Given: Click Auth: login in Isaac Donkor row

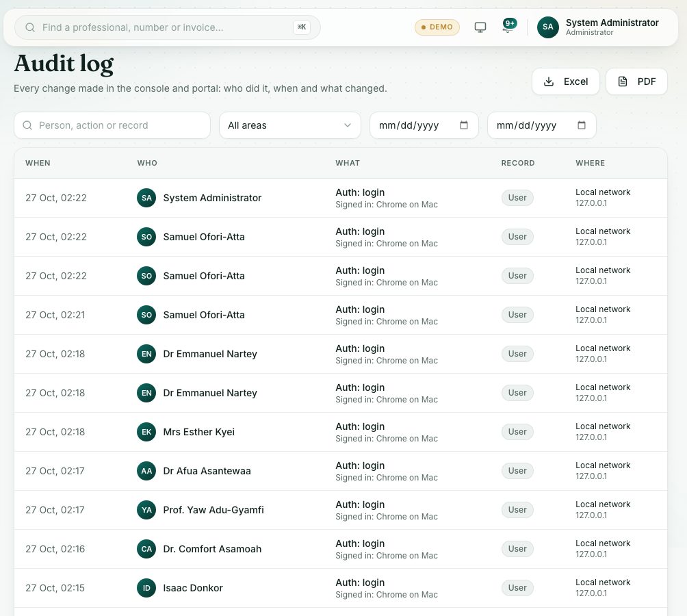Looking at the screenshot, I should pos(360,582).
